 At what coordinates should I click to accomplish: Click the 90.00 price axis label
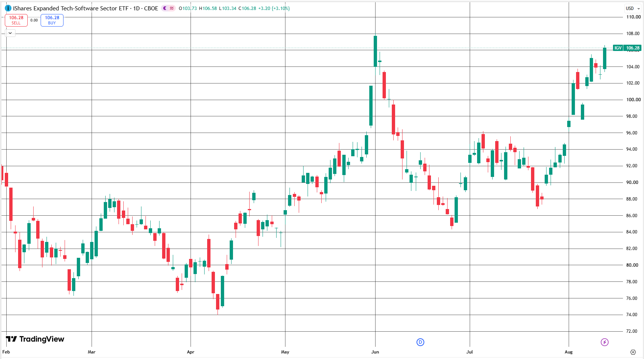[632, 182]
